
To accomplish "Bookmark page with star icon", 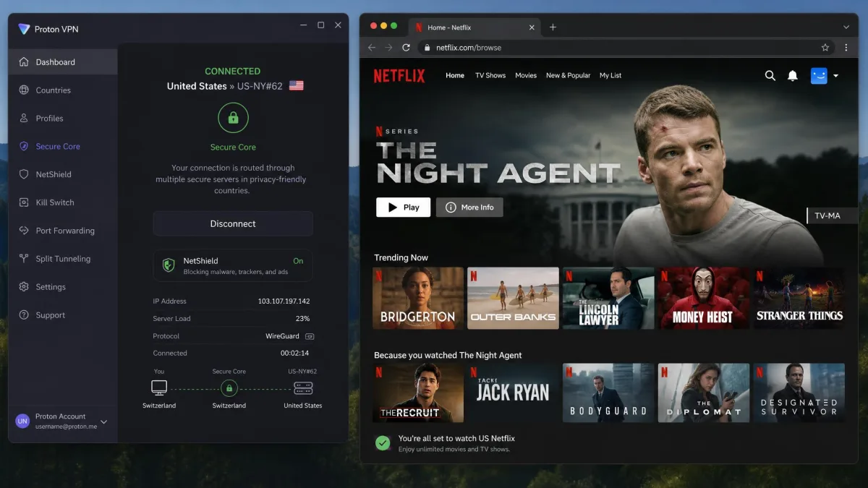I will pos(825,48).
